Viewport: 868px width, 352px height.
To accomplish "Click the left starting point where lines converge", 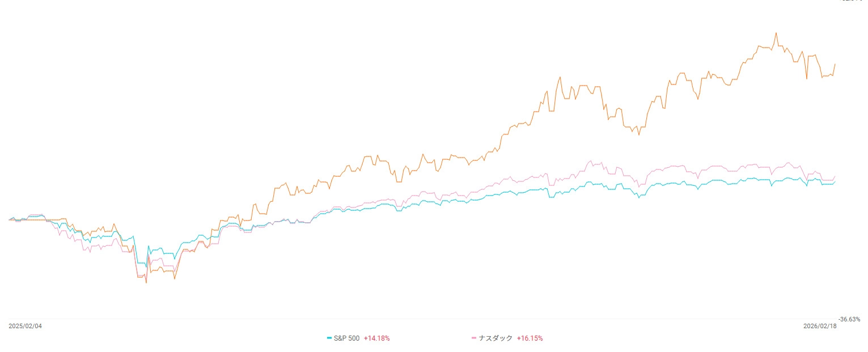I will click(10, 219).
